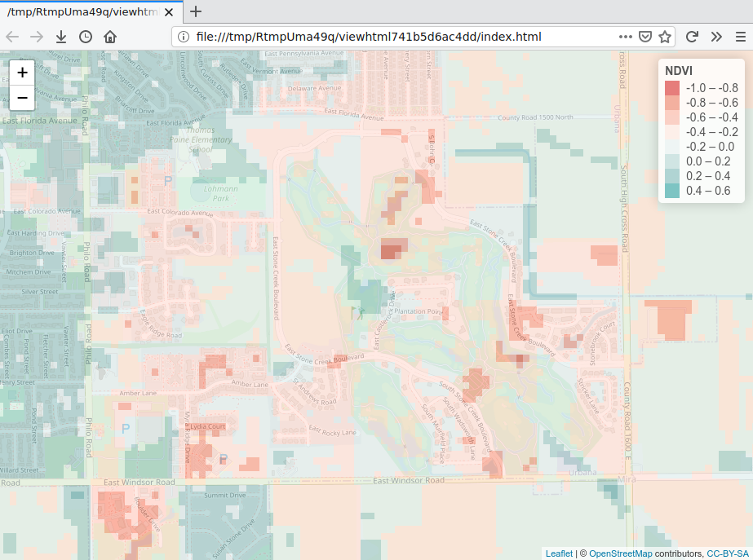Image resolution: width=753 pixels, height=560 pixels.
Task: Open the downloads panel
Action: pyautogui.click(x=61, y=37)
